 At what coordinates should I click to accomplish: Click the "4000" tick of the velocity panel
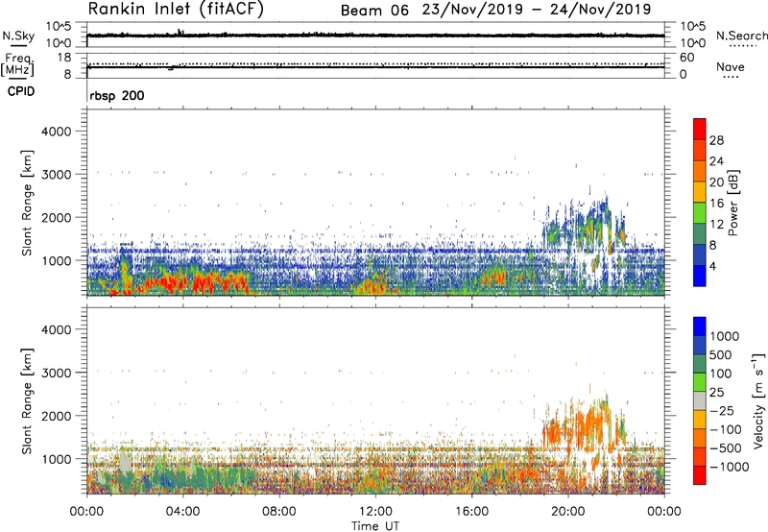point(56,329)
